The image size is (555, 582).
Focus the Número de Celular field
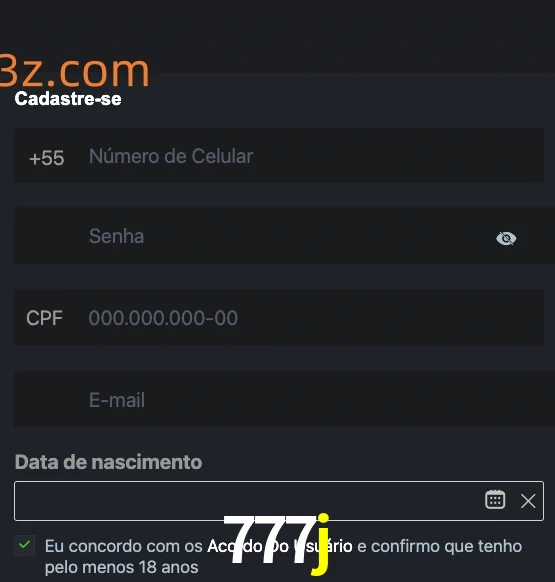coord(279,156)
